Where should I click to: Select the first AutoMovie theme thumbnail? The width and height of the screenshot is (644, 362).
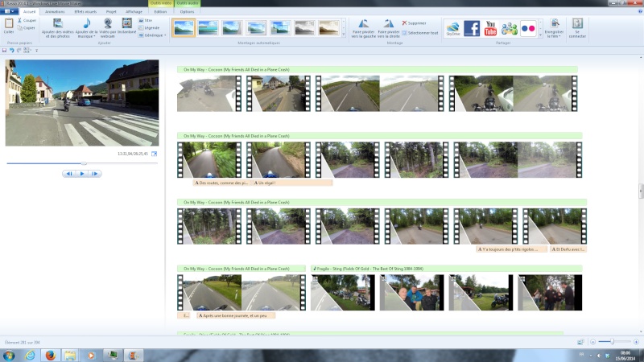click(x=184, y=28)
